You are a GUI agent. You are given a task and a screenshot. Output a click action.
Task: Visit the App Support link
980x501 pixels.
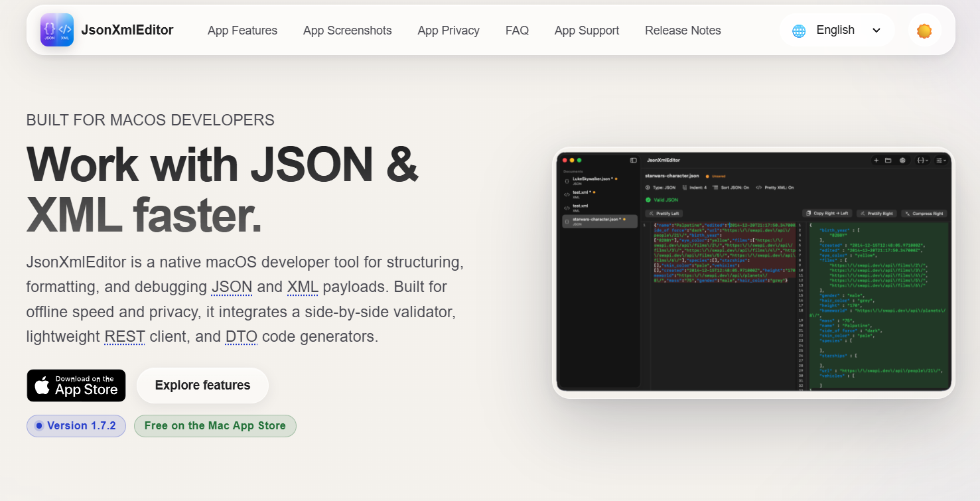tap(587, 31)
